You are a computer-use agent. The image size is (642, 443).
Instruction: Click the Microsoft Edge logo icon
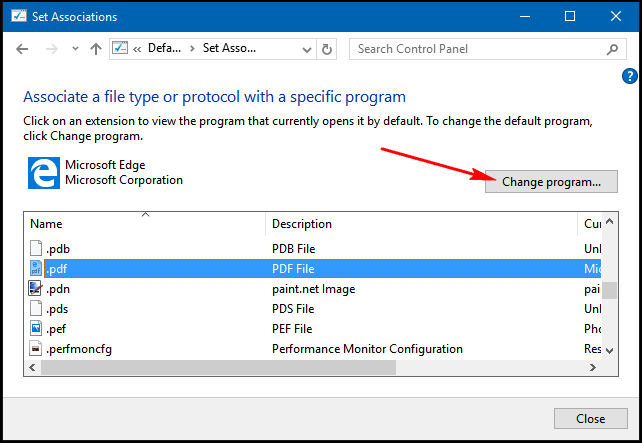(x=42, y=173)
